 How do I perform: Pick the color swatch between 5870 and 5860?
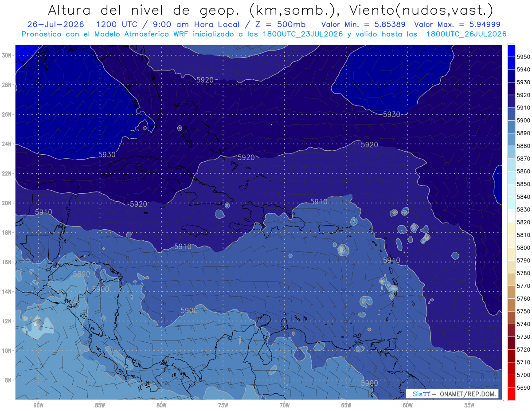click(511, 165)
